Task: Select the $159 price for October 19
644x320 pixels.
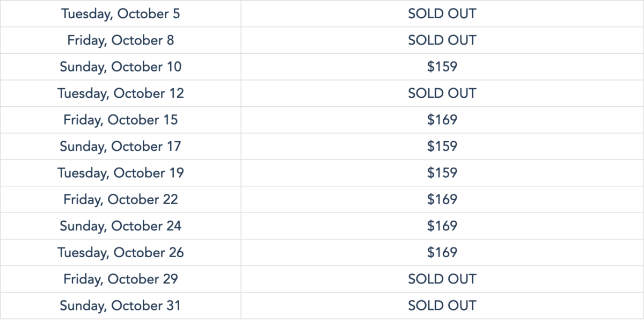Action: point(442,173)
